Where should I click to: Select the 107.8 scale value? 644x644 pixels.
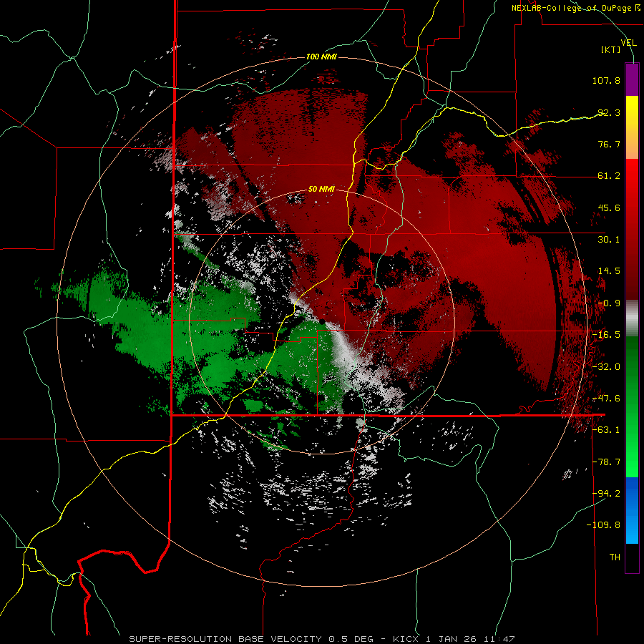pyautogui.click(x=606, y=80)
